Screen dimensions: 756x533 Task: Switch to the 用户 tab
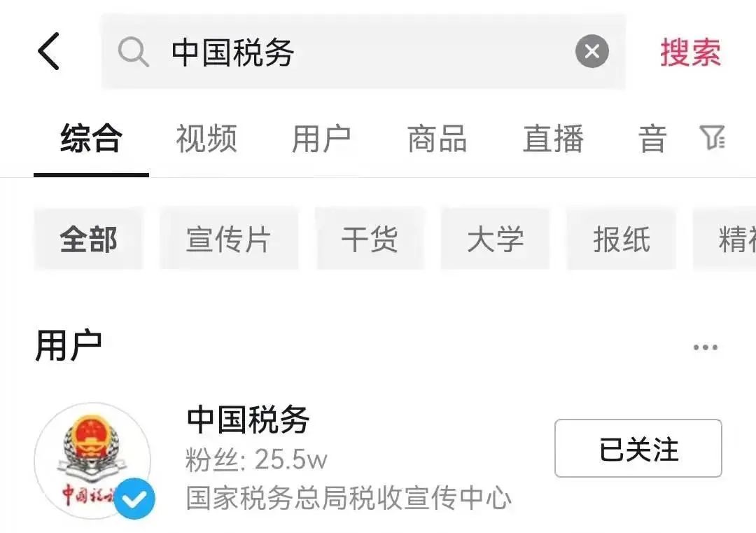tap(321, 139)
